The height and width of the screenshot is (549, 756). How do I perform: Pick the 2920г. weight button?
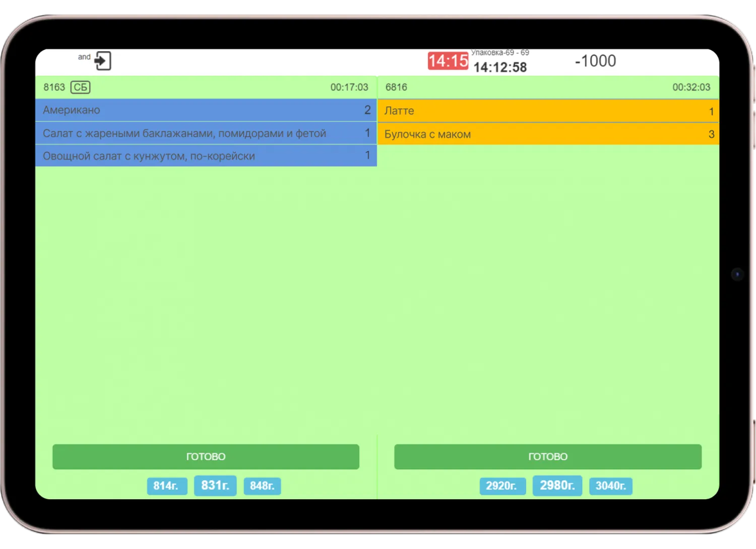pyautogui.click(x=502, y=486)
